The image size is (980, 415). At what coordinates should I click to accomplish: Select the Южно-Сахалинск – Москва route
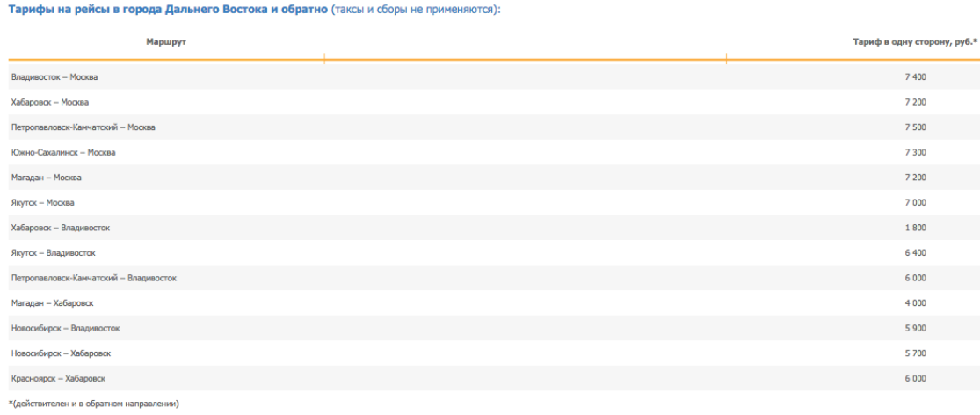(63, 152)
